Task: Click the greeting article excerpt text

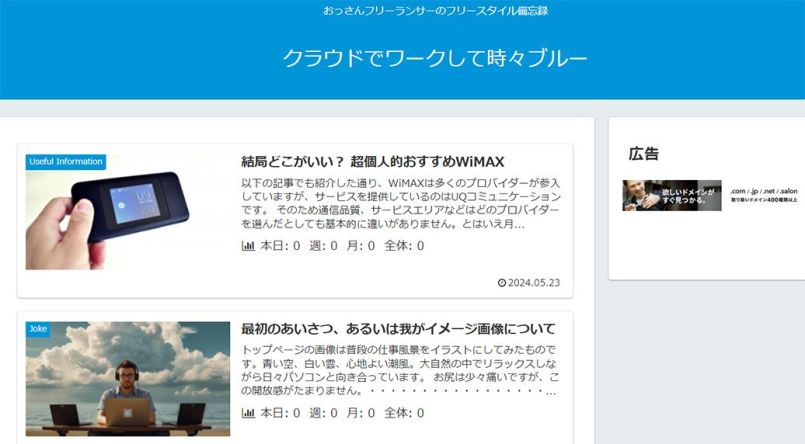Action: [x=400, y=370]
